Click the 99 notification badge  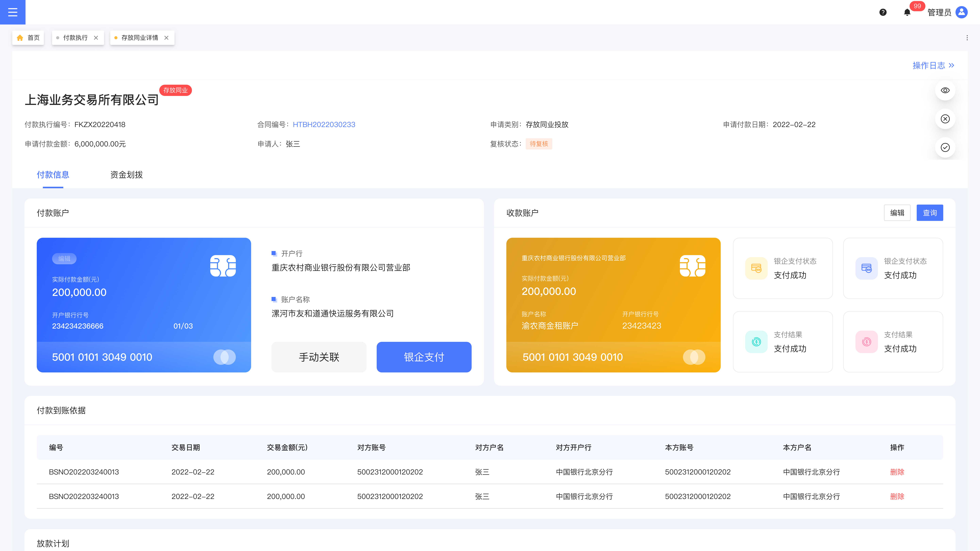tap(917, 6)
